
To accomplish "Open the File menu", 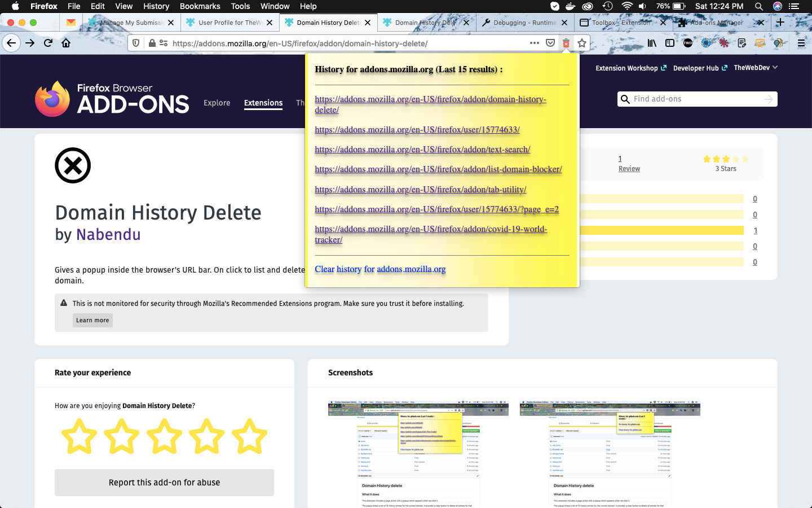I will pos(74,6).
